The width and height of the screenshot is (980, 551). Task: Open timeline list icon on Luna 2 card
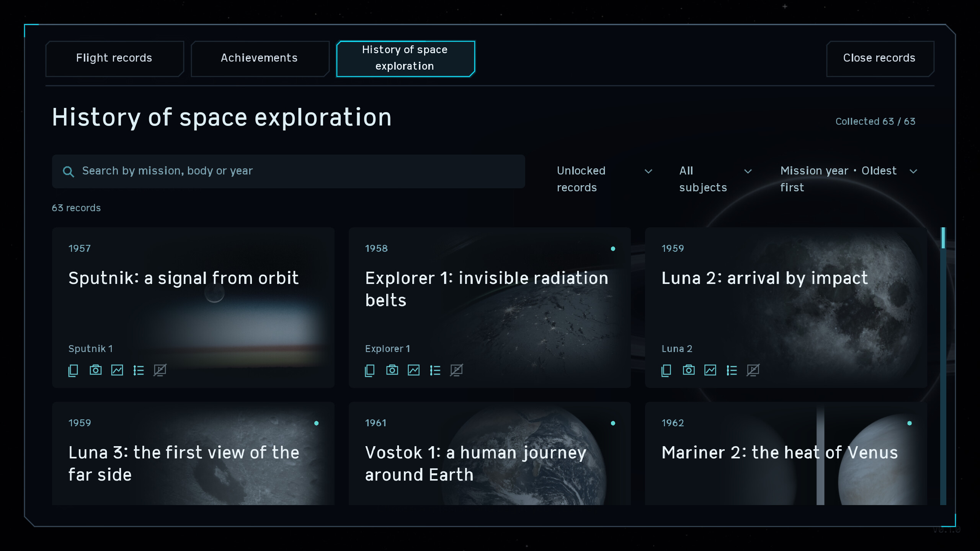click(732, 370)
